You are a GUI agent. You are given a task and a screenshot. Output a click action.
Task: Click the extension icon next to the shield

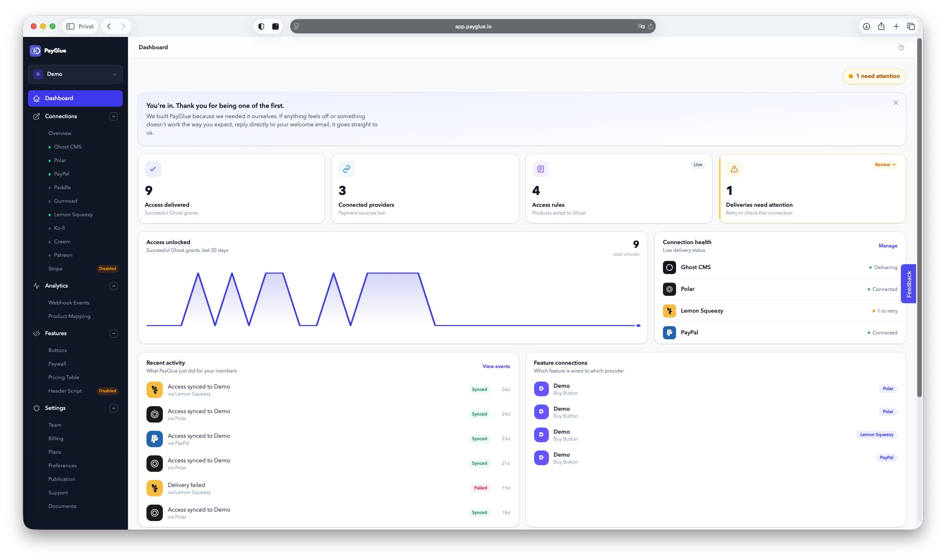coord(276,26)
